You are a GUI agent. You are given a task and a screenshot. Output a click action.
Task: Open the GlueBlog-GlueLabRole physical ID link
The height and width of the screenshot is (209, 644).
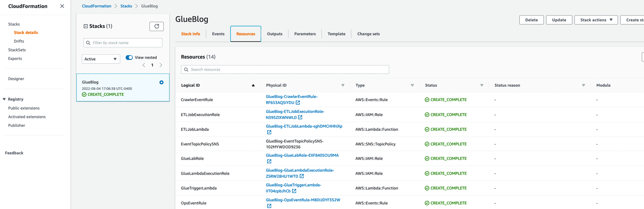coord(302,155)
